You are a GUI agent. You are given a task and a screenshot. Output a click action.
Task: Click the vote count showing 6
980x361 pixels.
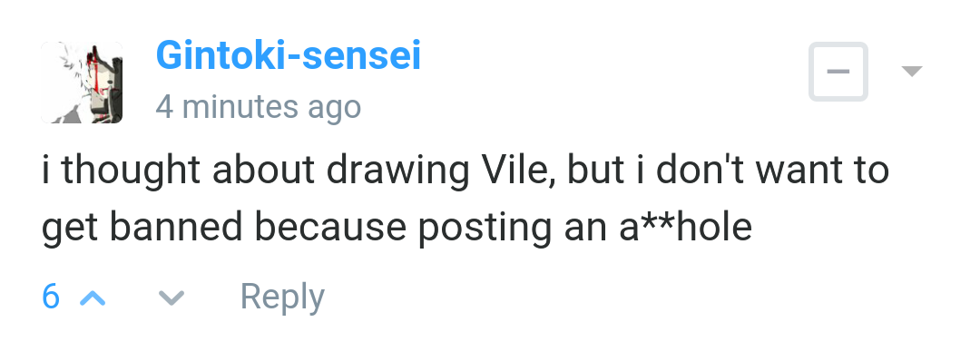[51, 297]
